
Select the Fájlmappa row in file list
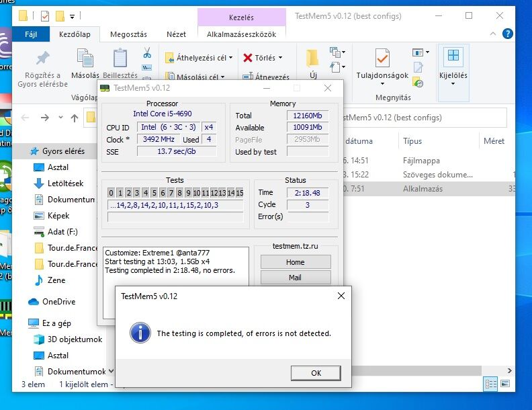[421, 160]
